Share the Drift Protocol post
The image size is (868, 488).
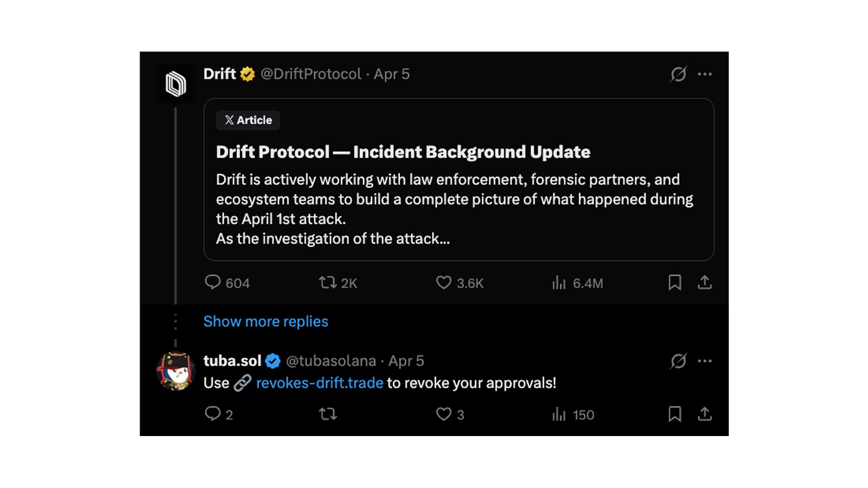(704, 282)
